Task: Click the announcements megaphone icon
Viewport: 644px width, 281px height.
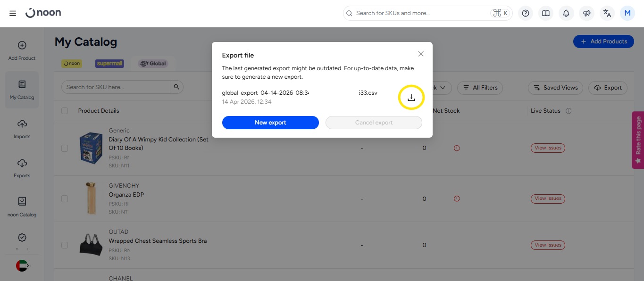Action: pos(587,13)
